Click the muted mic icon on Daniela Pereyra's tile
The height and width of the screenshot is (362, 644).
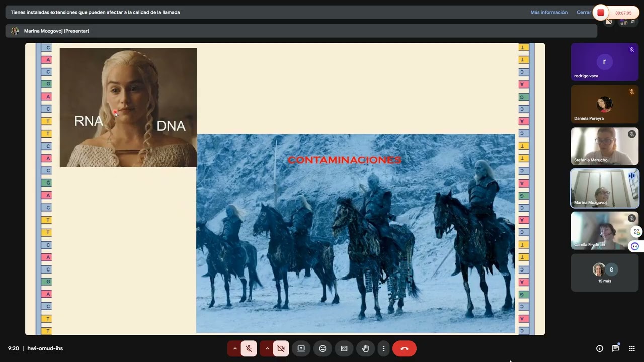coord(632,92)
